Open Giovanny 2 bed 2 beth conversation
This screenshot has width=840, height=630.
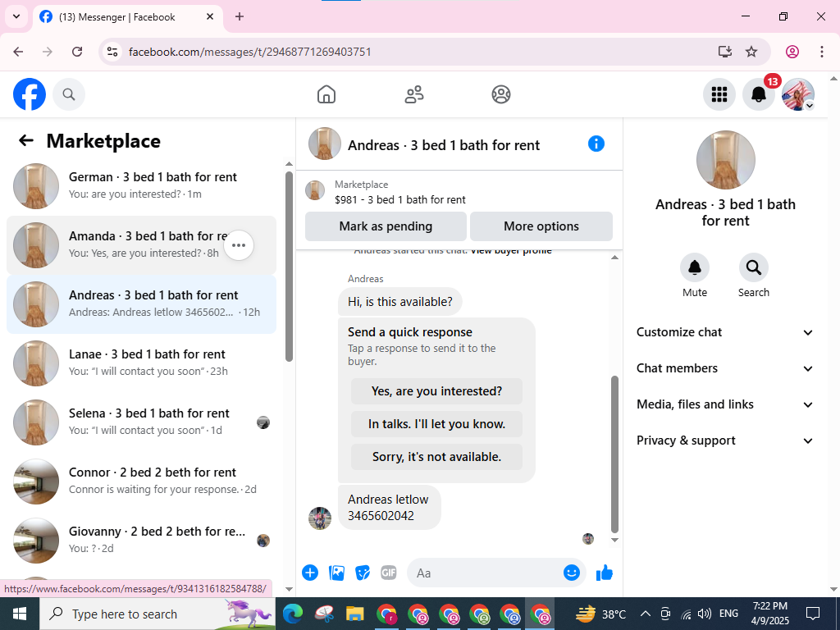pos(141,540)
